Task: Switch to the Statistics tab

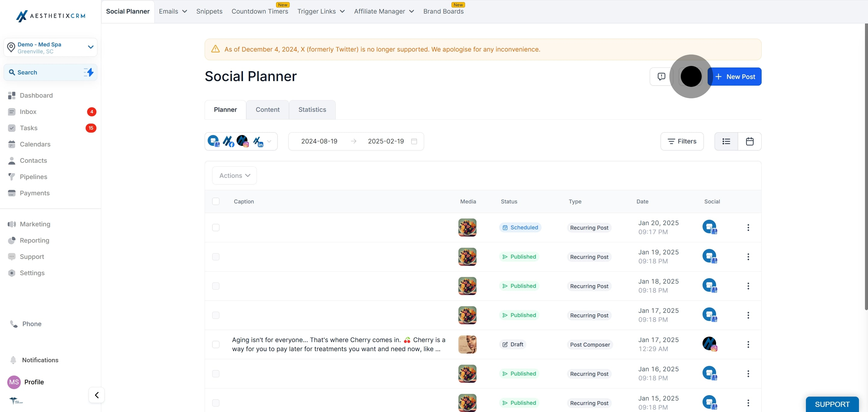Action: [x=312, y=109]
